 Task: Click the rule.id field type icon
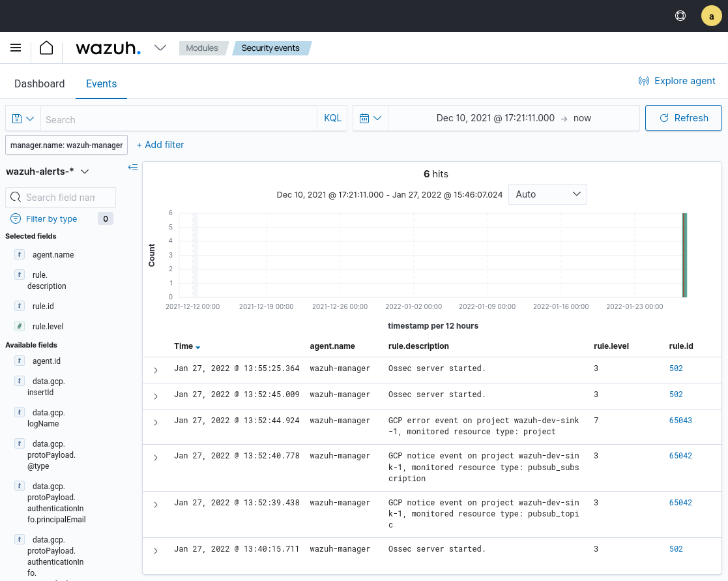19,306
